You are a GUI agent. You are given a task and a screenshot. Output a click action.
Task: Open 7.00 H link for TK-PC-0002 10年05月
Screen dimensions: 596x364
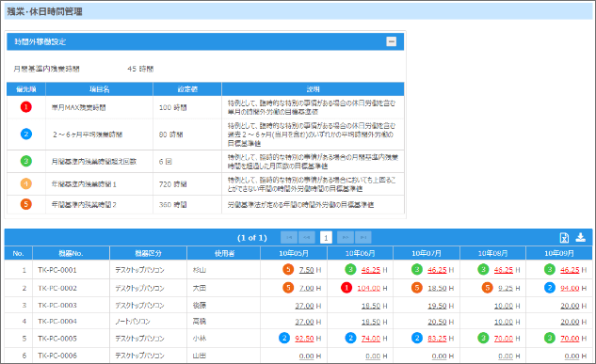point(306,288)
